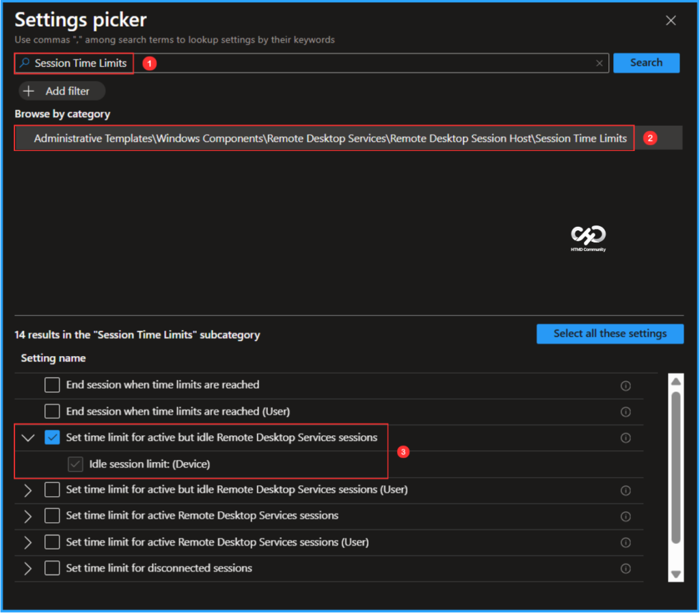Select all these settings

(610, 333)
